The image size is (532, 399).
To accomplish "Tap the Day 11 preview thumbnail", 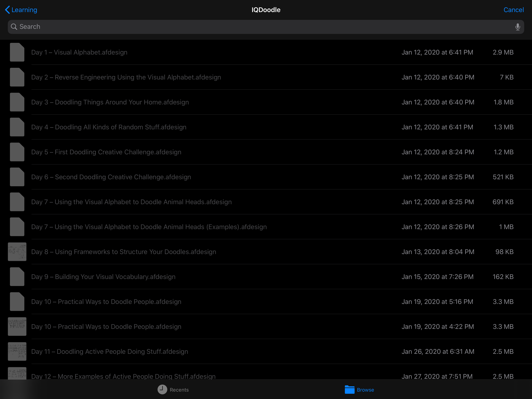I will tap(17, 352).
